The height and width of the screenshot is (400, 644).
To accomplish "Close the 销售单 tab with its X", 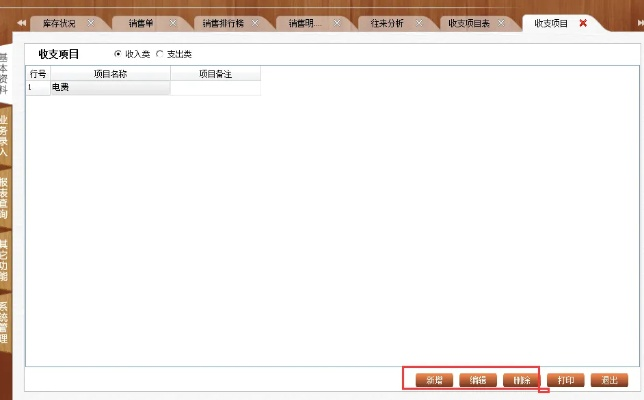I will tap(172, 22).
